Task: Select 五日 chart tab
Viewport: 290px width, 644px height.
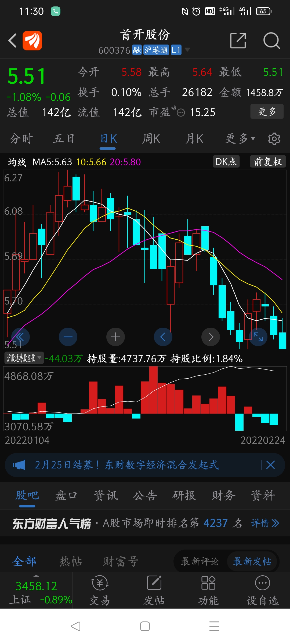Action: [64, 139]
